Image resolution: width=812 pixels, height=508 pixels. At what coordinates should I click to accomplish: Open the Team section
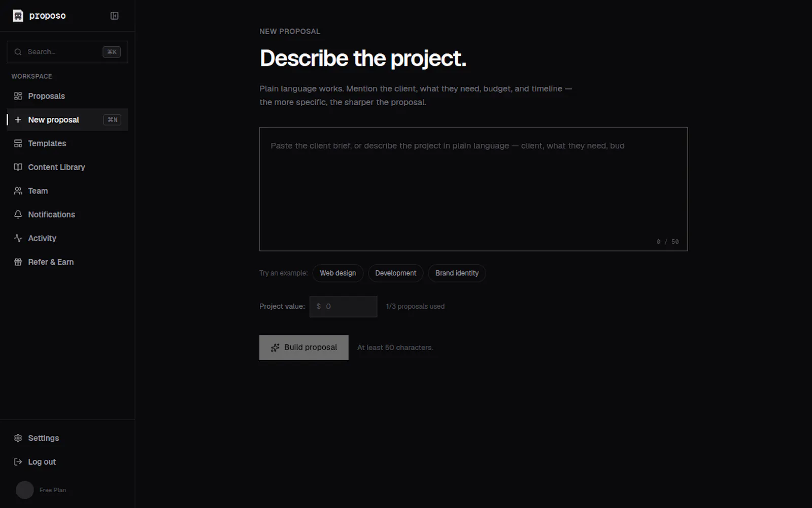coord(67,191)
